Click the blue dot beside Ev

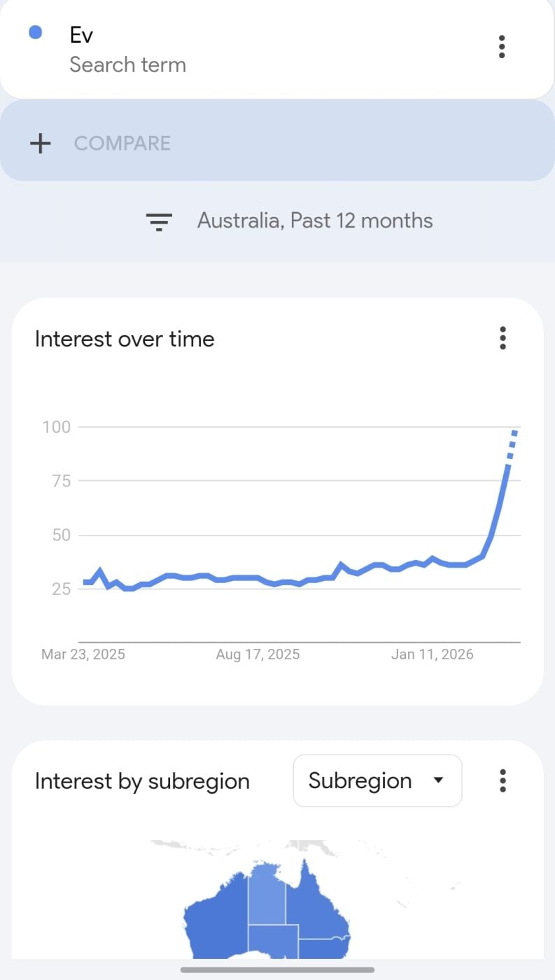click(x=36, y=32)
